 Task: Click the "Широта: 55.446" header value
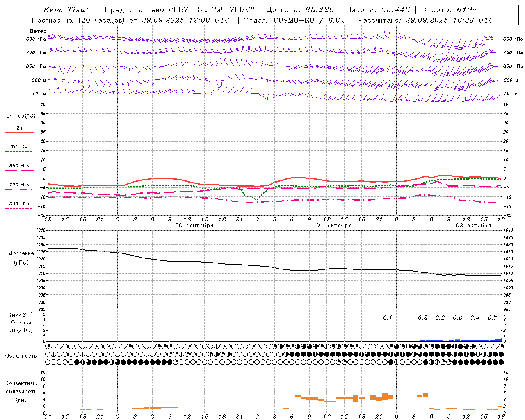pos(377,10)
